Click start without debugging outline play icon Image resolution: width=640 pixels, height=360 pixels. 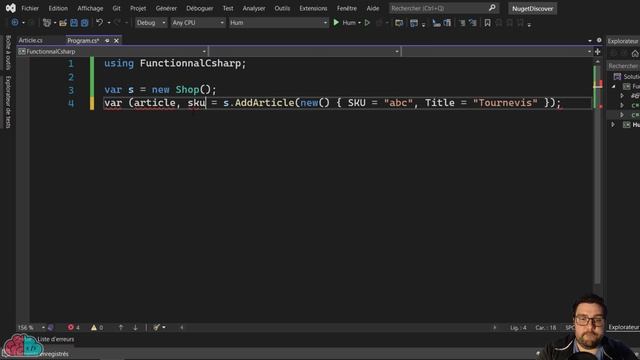coord(367,22)
